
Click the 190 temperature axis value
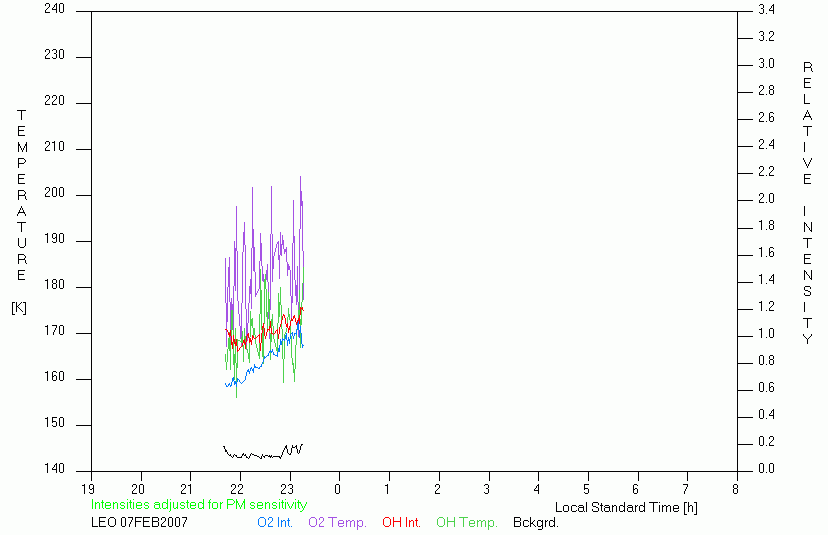coord(54,239)
